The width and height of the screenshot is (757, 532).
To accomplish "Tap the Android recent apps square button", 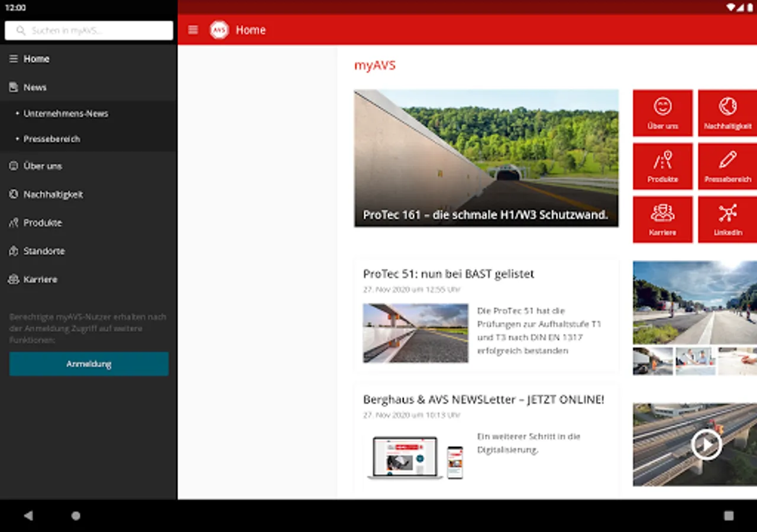I will pos(729,515).
